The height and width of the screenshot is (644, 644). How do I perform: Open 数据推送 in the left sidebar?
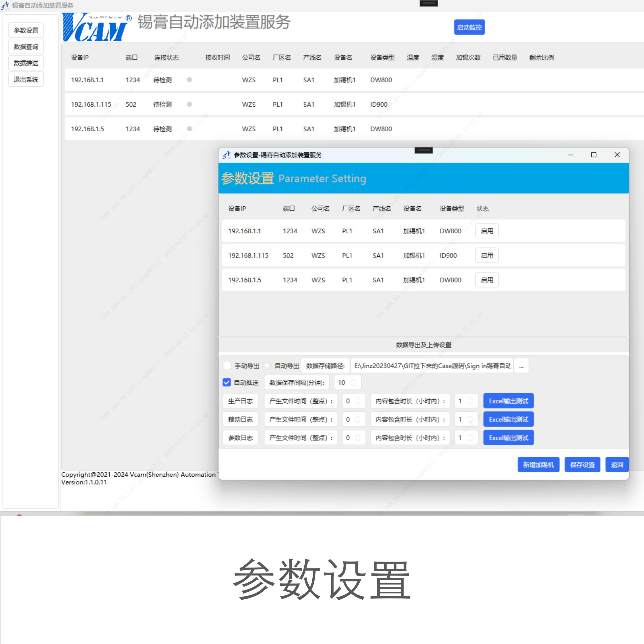(26, 63)
